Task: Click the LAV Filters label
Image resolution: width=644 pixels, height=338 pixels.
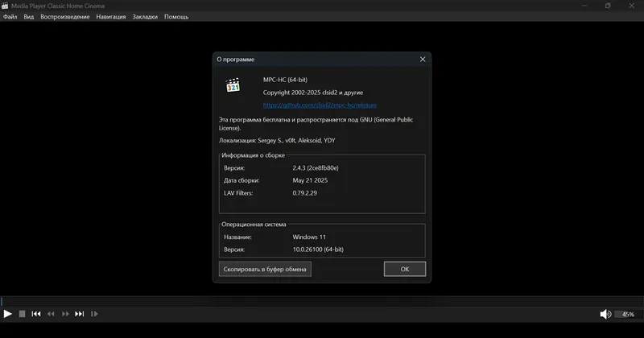Action: [x=238, y=193]
